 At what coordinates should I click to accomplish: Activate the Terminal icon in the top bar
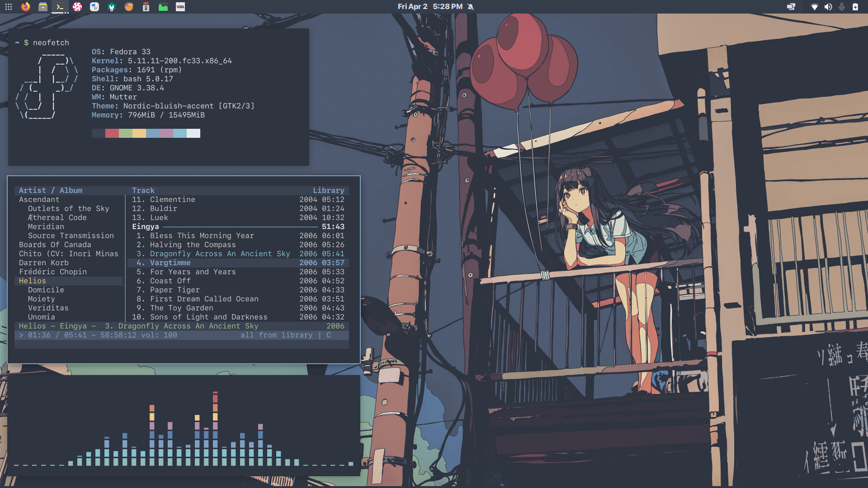tap(60, 7)
